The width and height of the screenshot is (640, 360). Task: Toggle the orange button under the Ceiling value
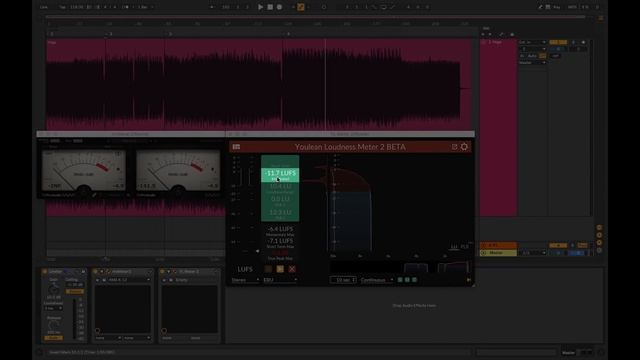click(x=75, y=292)
